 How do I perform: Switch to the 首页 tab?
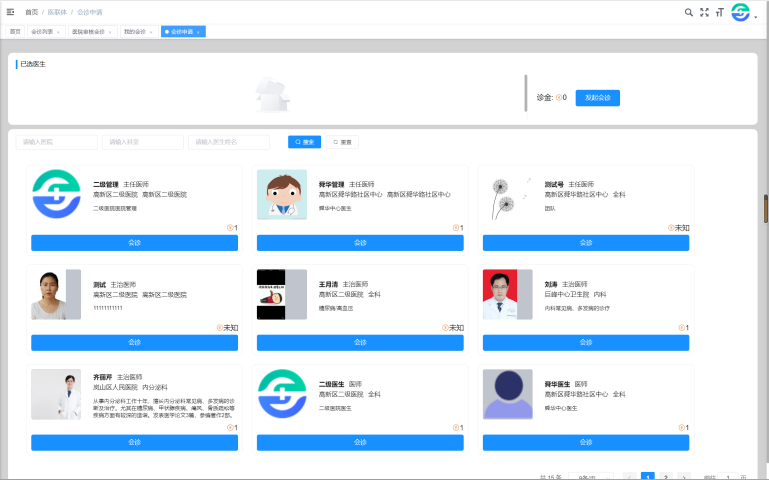[15, 32]
